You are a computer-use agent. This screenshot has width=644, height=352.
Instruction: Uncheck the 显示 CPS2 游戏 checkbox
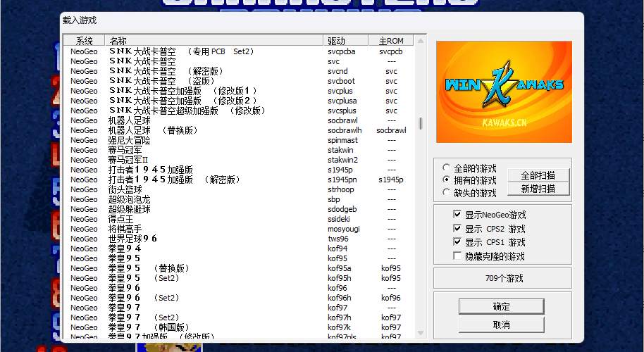pyautogui.click(x=458, y=229)
